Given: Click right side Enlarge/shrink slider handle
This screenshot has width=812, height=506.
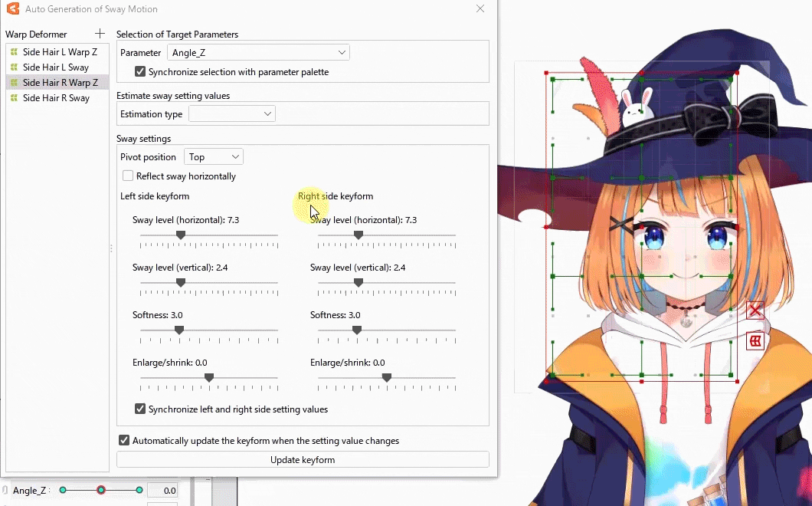Looking at the screenshot, I should coord(387,377).
